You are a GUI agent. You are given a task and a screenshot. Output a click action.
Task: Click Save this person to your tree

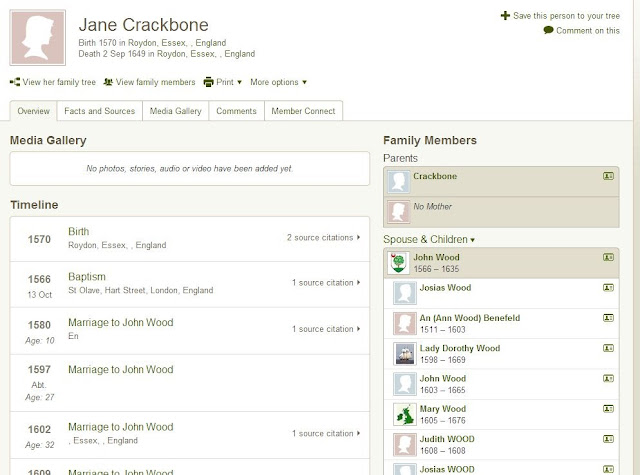pos(566,16)
